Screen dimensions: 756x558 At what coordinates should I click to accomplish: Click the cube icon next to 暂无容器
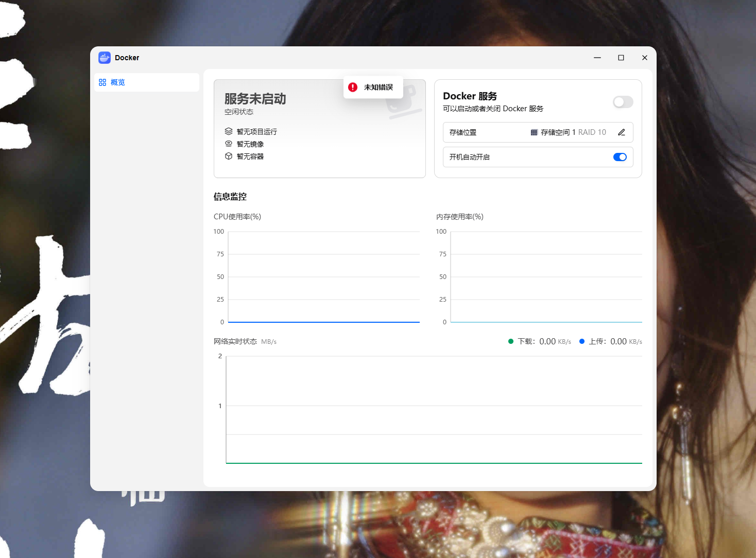click(x=229, y=156)
